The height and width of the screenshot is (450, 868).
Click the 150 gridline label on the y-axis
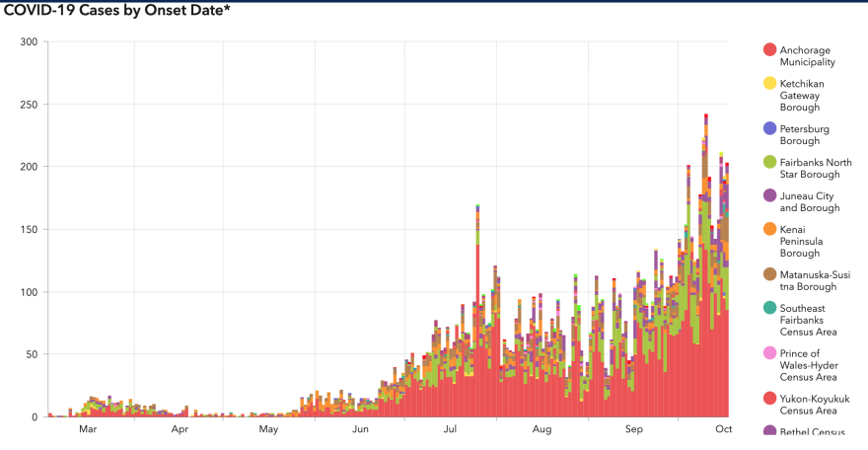tap(28, 229)
